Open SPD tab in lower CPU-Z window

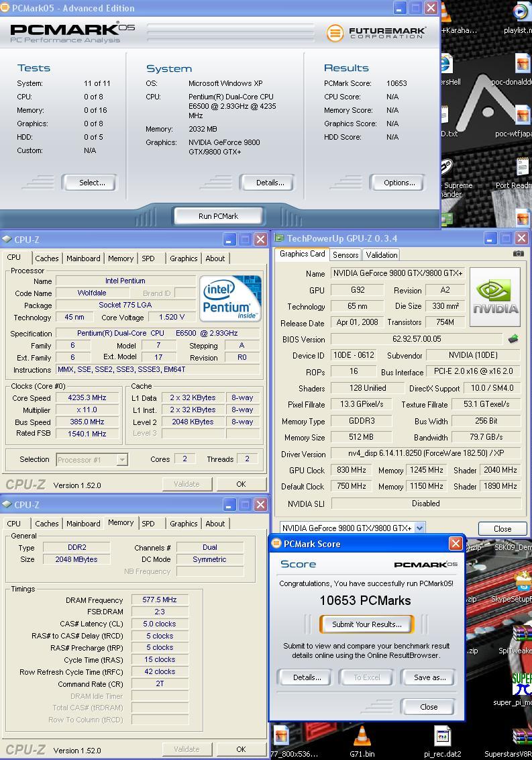pyautogui.click(x=148, y=524)
